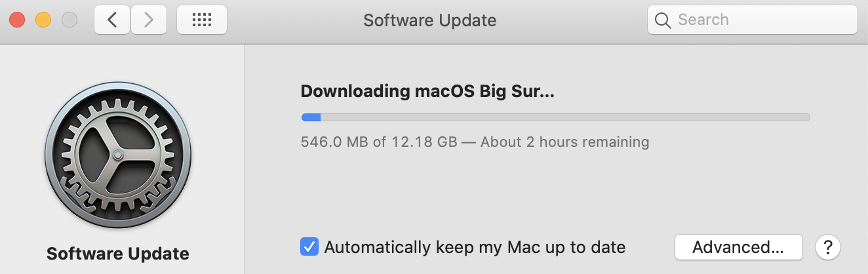Focus the Search input field
The image size is (868, 274).
pyautogui.click(x=753, y=20)
